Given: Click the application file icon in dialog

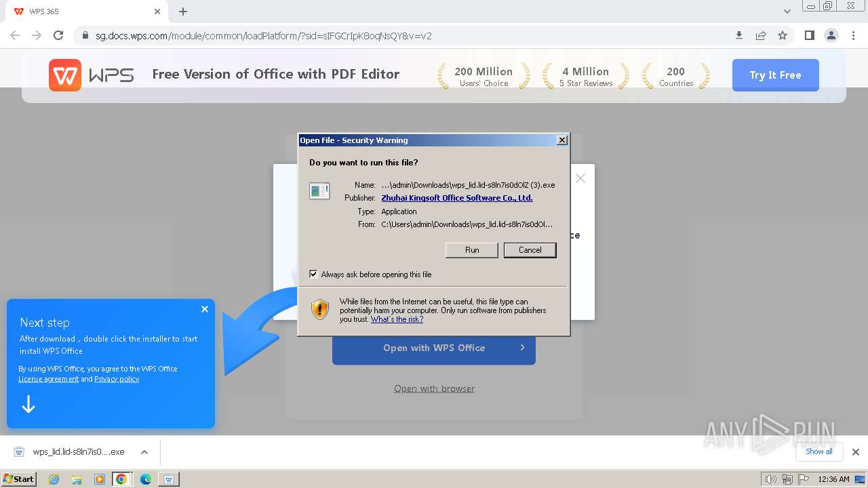Looking at the screenshot, I should tap(319, 191).
